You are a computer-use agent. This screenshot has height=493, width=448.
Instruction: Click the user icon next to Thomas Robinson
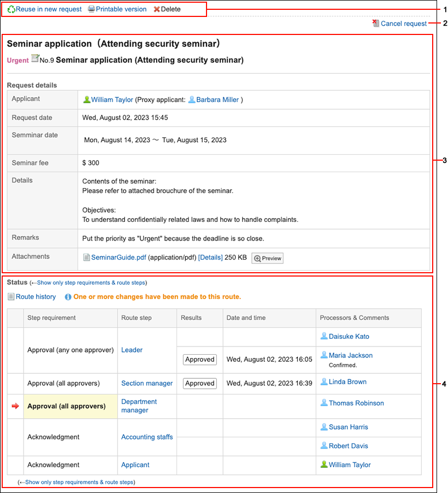click(324, 403)
